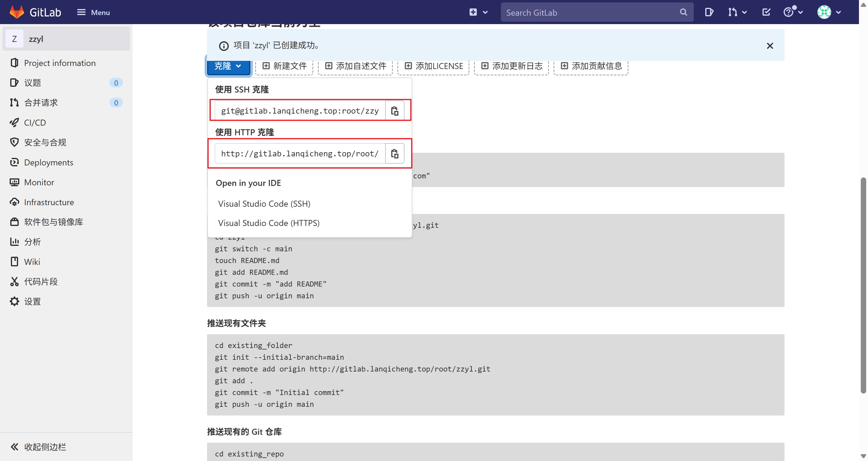This screenshot has height=461, width=868.
Task: Select the SSH clone URL field
Action: pyautogui.click(x=300, y=111)
